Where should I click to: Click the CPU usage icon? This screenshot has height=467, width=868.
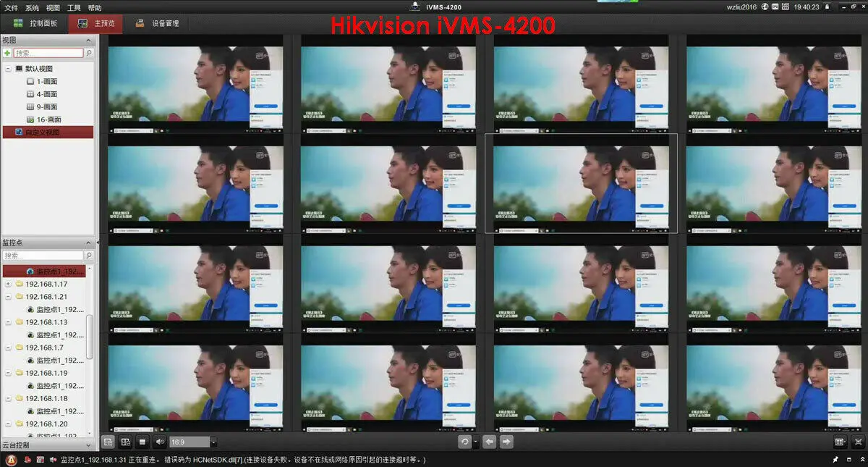click(x=775, y=7)
